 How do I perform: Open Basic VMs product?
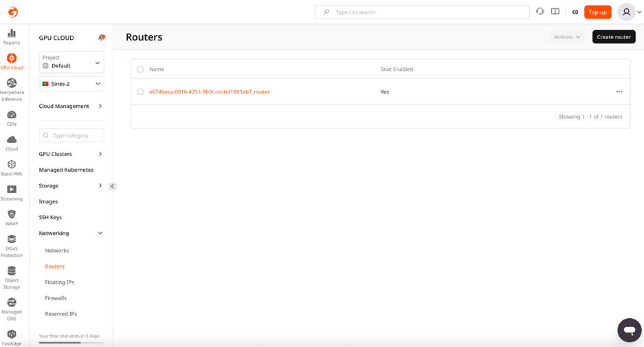12,168
